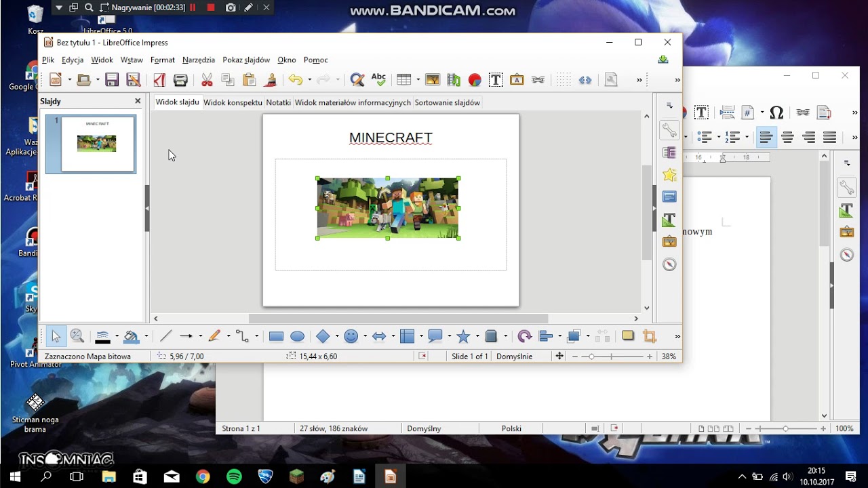The image size is (868, 488).
Task: Switch to the Sortowanie slajdów tab
Action: click(x=448, y=102)
